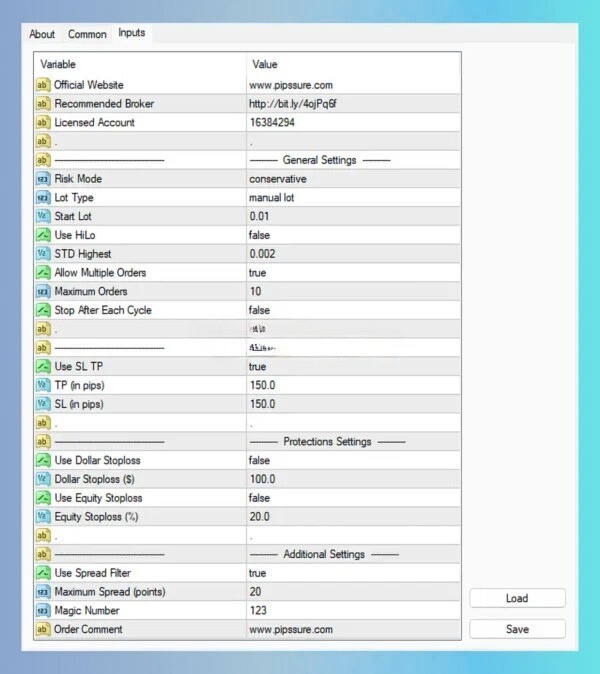Click the Licensed Account value 16384294
The image size is (600, 674).
(x=272, y=123)
